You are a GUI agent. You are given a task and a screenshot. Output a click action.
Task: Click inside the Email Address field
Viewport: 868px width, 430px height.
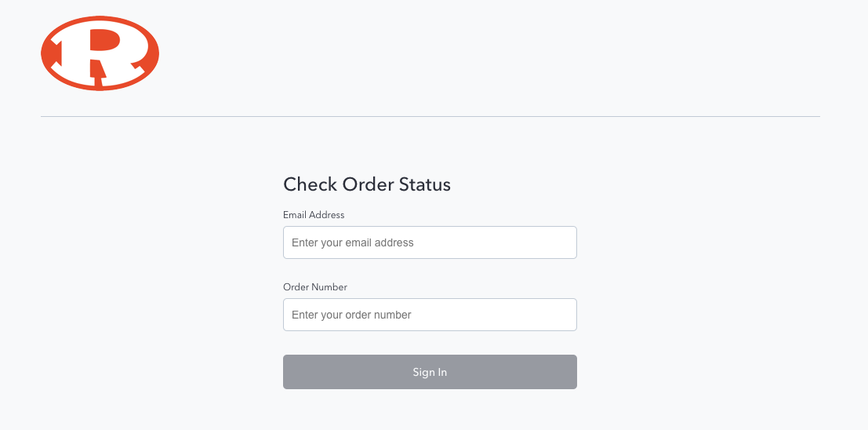pos(430,242)
